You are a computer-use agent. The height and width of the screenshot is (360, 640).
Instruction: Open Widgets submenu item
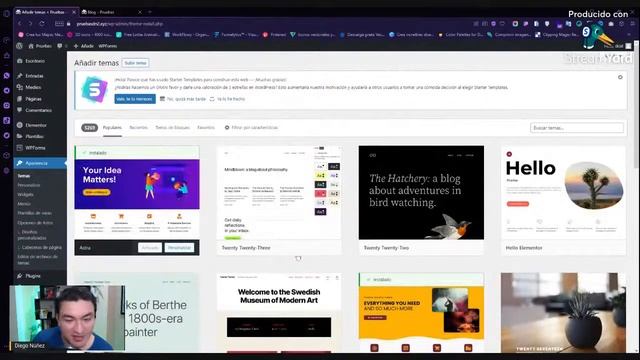click(x=25, y=195)
